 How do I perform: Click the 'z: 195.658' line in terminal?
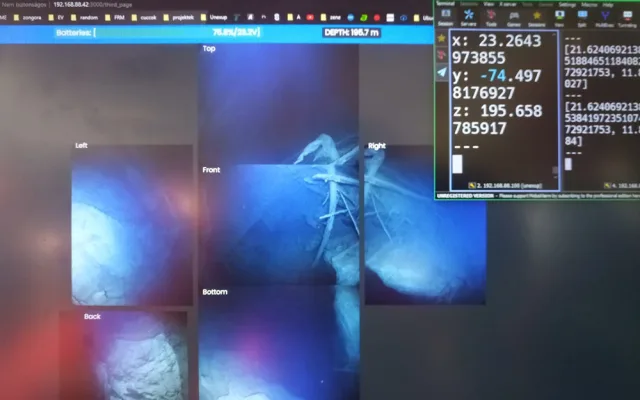point(497,111)
